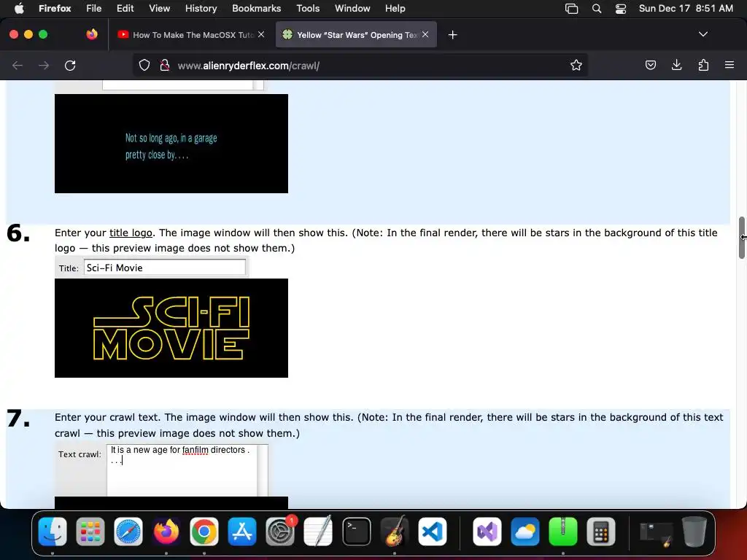Launch Google Chrome from the Dock
The height and width of the screenshot is (560, 747).
pyautogui.click(x=204, y=532)
